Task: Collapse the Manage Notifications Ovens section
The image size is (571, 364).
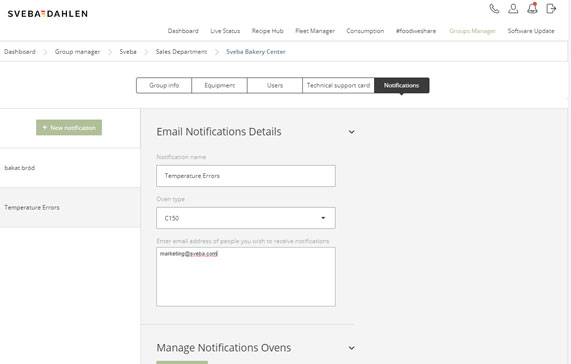Action: point(351,348)
